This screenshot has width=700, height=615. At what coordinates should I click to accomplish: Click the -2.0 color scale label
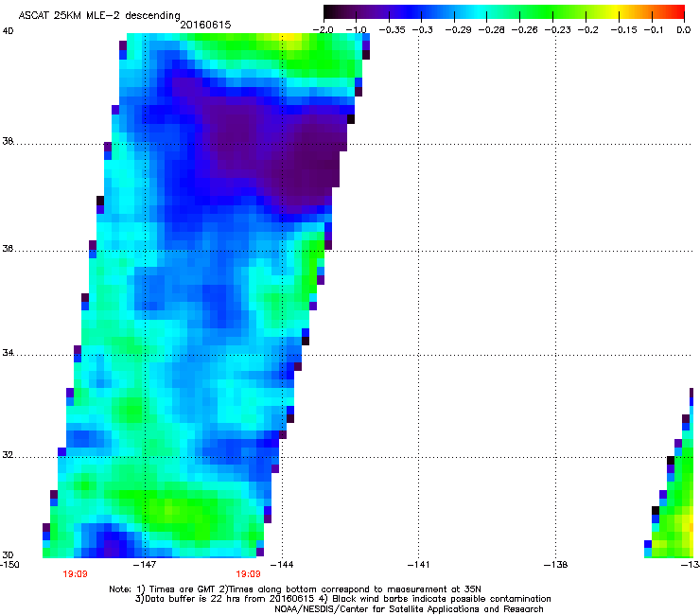tap(323, 30)
